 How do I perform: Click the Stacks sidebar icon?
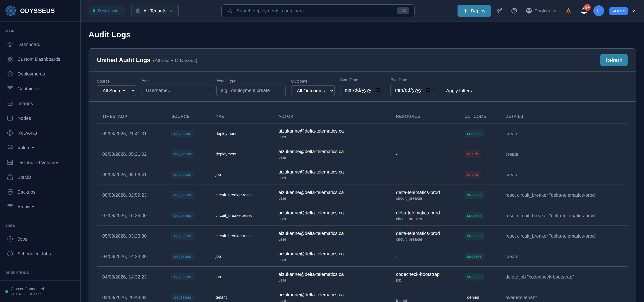tap(10, 177)
